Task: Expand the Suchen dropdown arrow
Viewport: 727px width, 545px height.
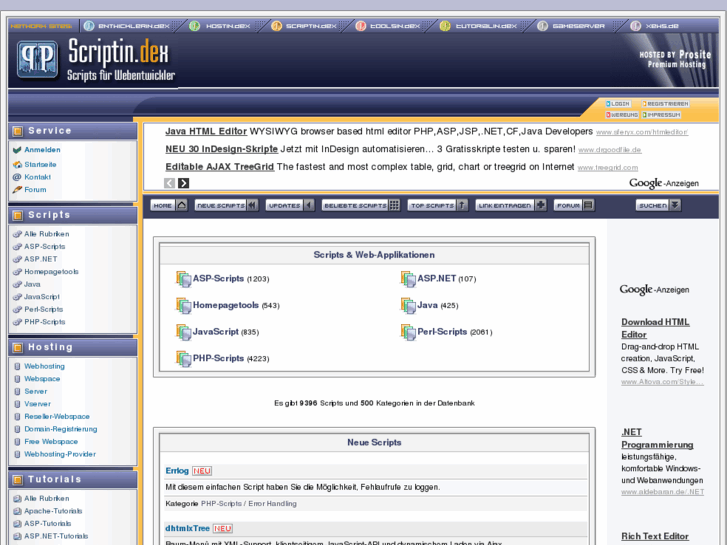Action: [x=676, y=205]
